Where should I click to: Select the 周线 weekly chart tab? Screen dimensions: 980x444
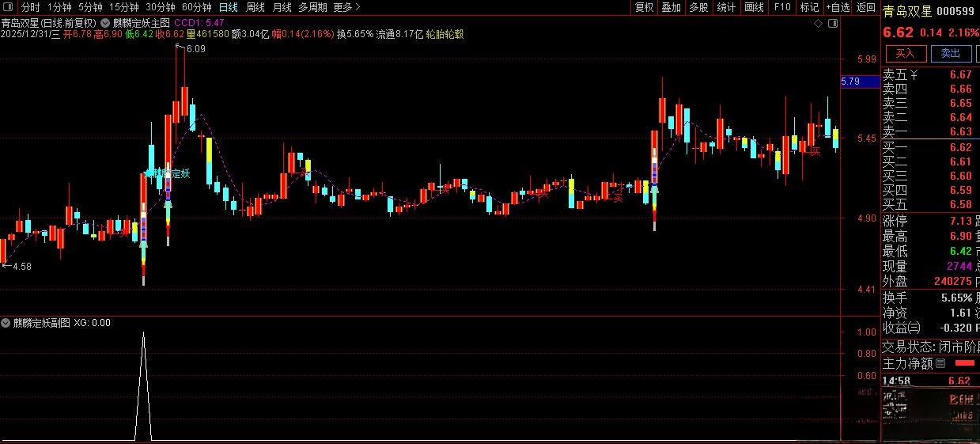click(x=255, y=7)
